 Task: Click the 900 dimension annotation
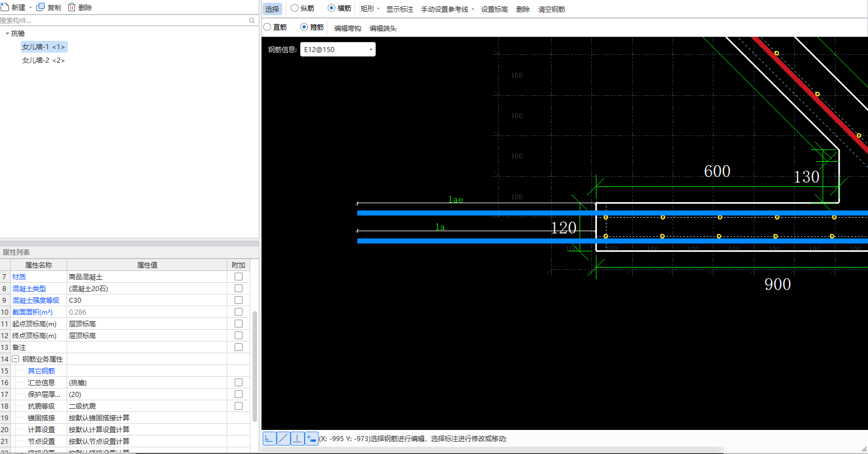[778, 284]
